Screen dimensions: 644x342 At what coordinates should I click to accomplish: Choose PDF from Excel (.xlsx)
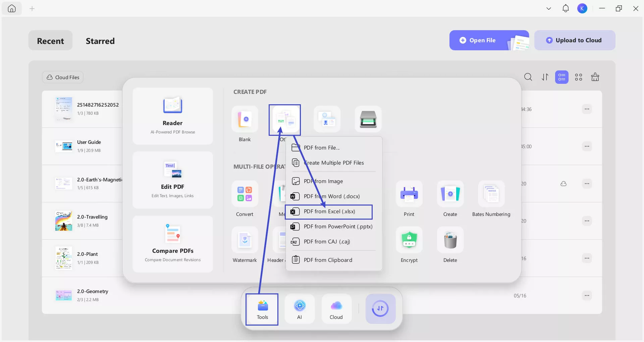329,212
